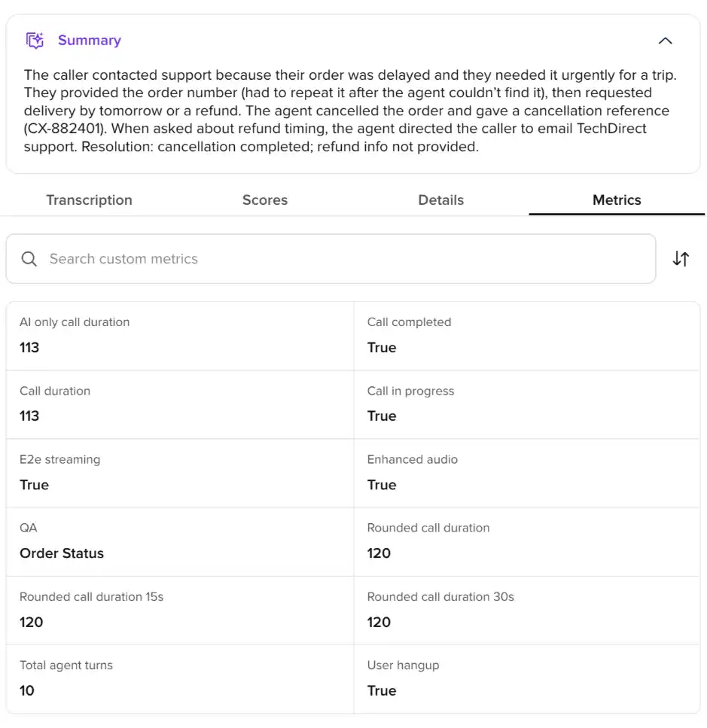Switch to the Transcription tab

click(x=89, y=200)
